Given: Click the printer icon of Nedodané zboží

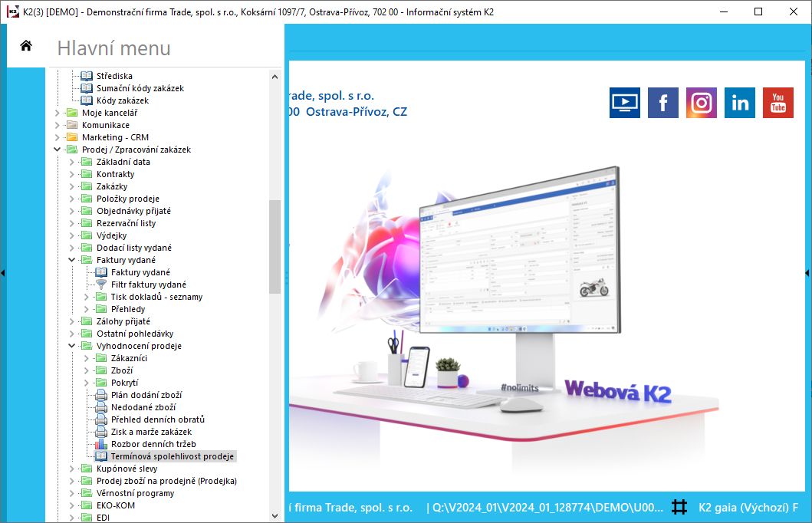Looking at the screenshot, I should pyautogui.click(x=101, y=407).
